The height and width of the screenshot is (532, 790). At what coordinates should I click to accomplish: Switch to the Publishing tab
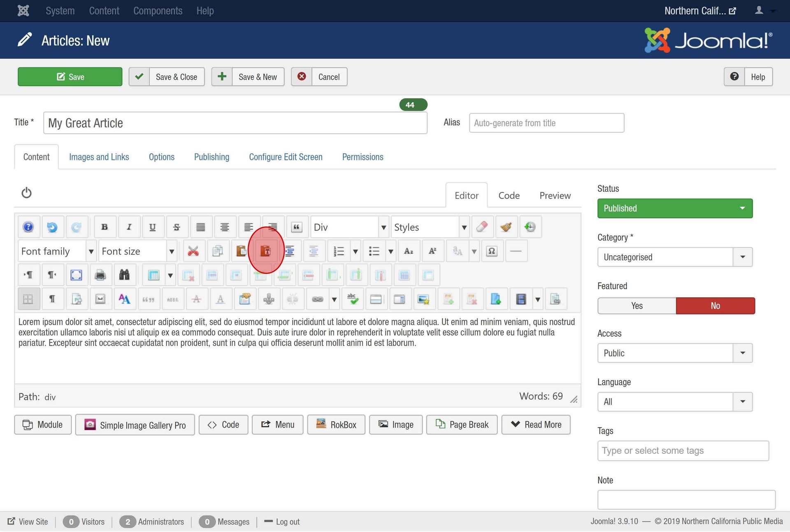click(211, 157)
